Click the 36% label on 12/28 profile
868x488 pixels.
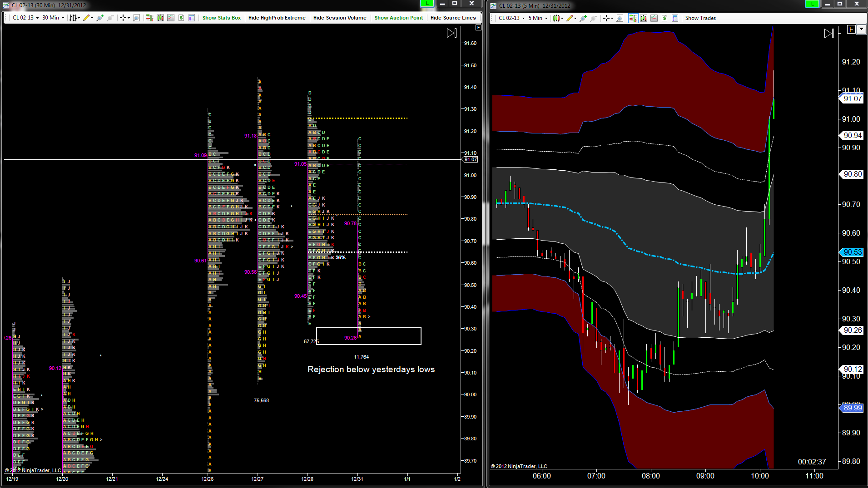pos(340,257)
